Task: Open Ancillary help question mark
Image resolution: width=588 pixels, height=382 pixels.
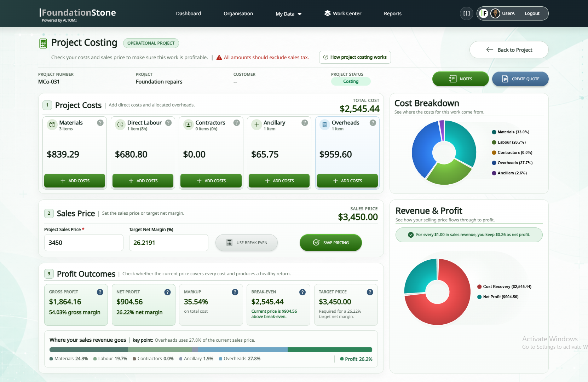Action: [305, 123]
